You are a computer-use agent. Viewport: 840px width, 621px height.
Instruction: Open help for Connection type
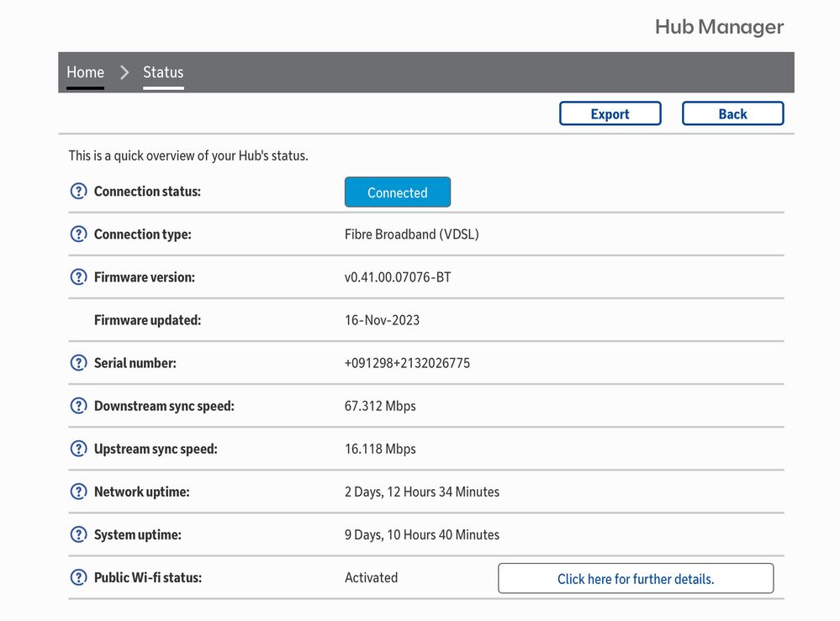[78, 234]
